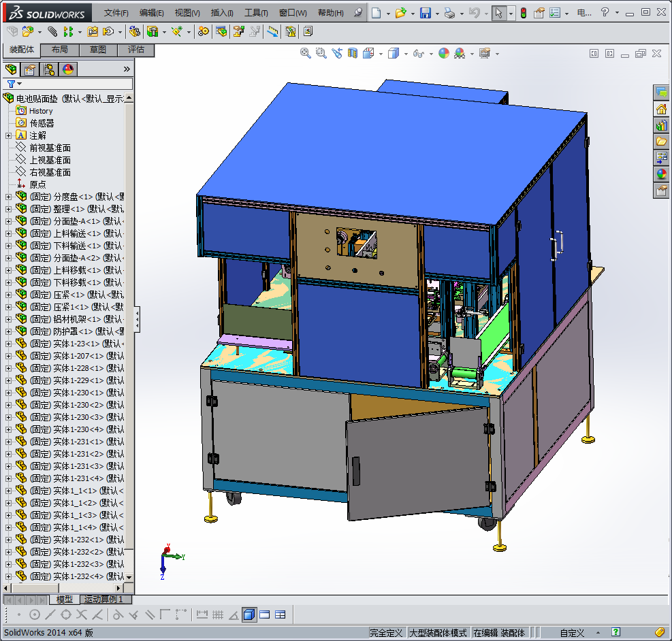Screen dimensions: 672x641
Task: Expand more manager tabs with double chevron
Action: (x=127, y=69)
